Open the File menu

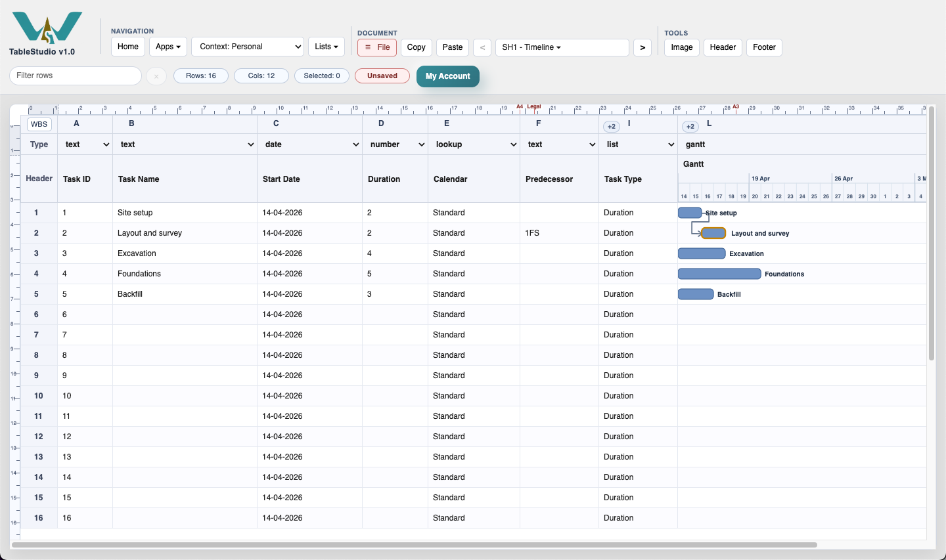coord(377,47)
